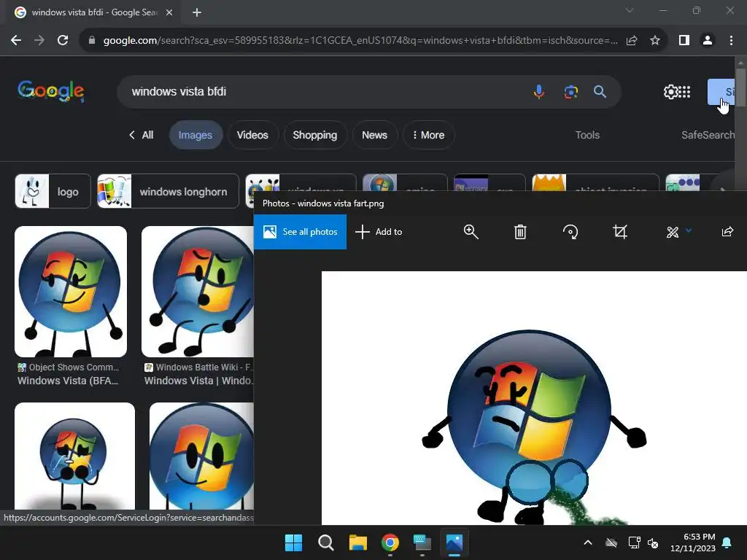Click the magnifier search button in Google
Image resolution: width=747 pixels, height=560 pixels.
(600, 91)
